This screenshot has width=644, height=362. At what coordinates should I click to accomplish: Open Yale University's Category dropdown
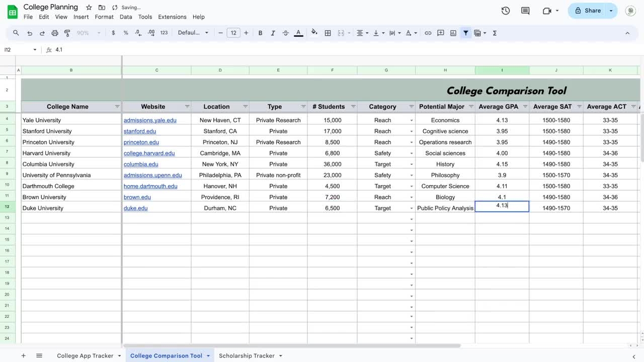coord(412,120)
